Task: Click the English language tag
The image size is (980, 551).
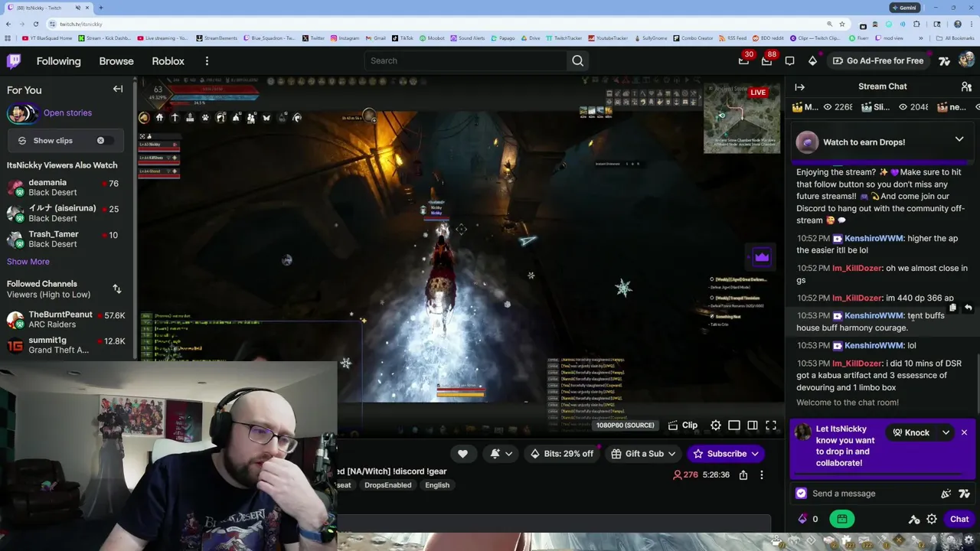Action: (x=437, y=485)
